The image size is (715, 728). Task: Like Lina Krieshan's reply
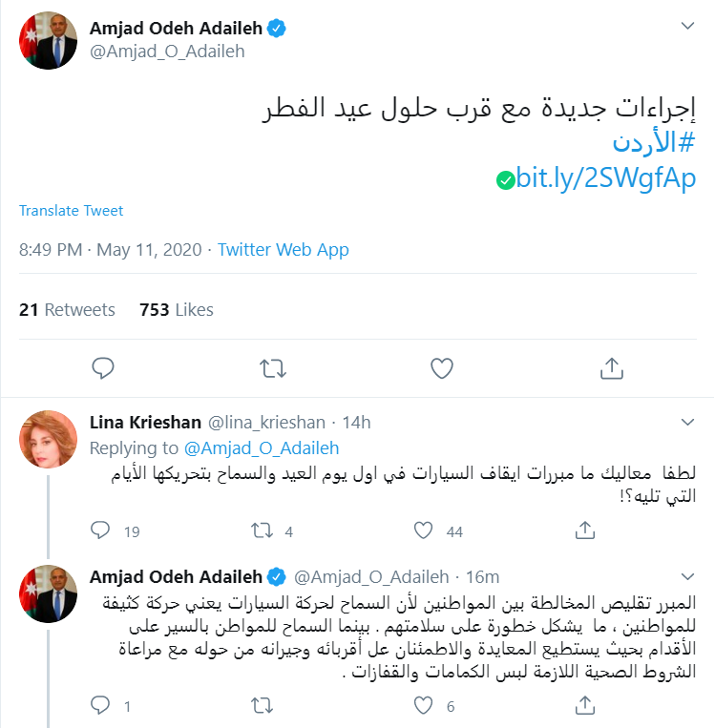tap(423, 530)
